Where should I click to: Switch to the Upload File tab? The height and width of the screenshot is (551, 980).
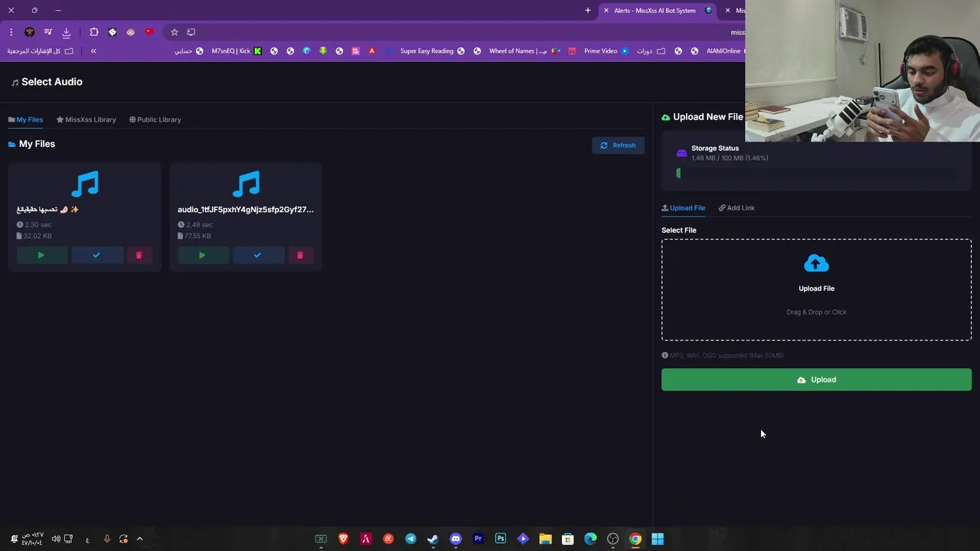point(683,207)
